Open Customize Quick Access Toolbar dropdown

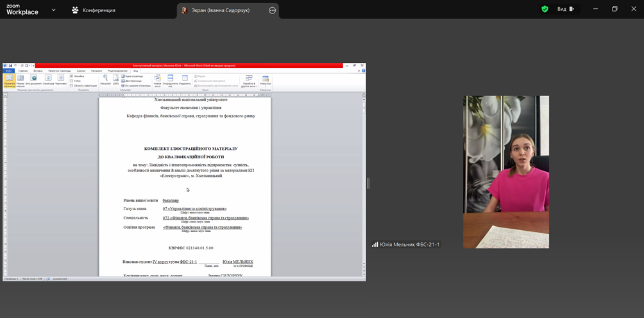click(33, 65)
